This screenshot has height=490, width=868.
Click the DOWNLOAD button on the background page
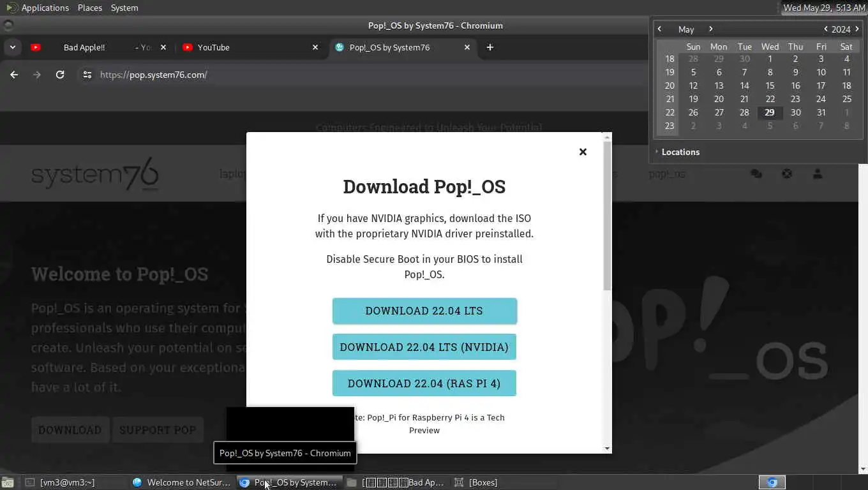point(70,430)
